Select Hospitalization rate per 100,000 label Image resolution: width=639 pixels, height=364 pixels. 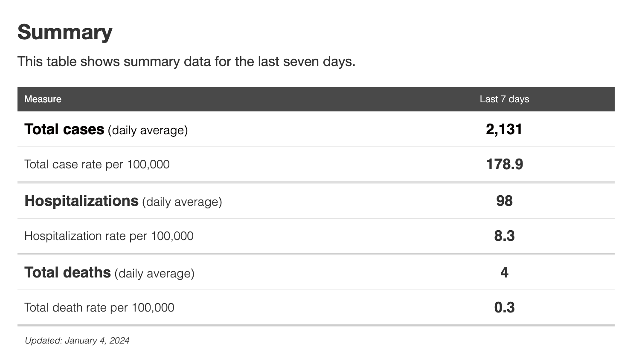click(109, 236)
